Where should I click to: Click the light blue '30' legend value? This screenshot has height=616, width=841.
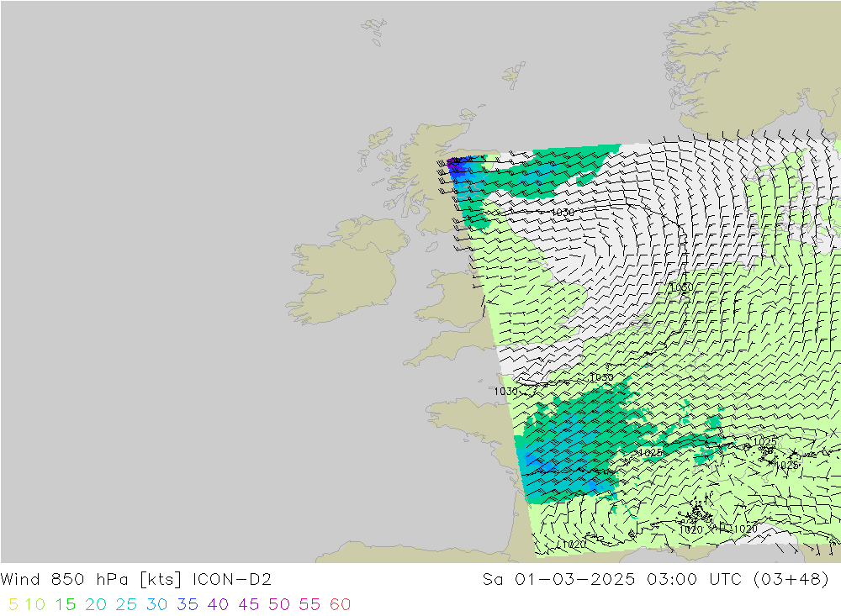tap(157, 605)
